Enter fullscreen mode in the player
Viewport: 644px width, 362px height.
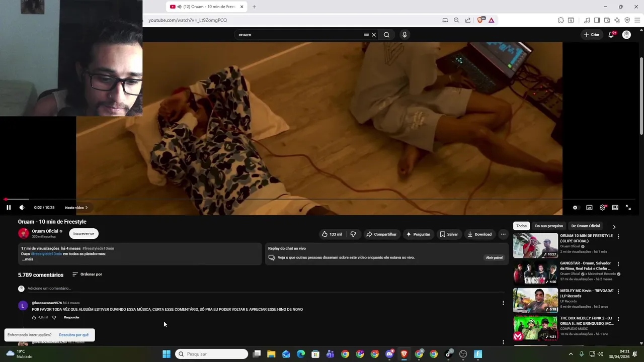[628, 208]
